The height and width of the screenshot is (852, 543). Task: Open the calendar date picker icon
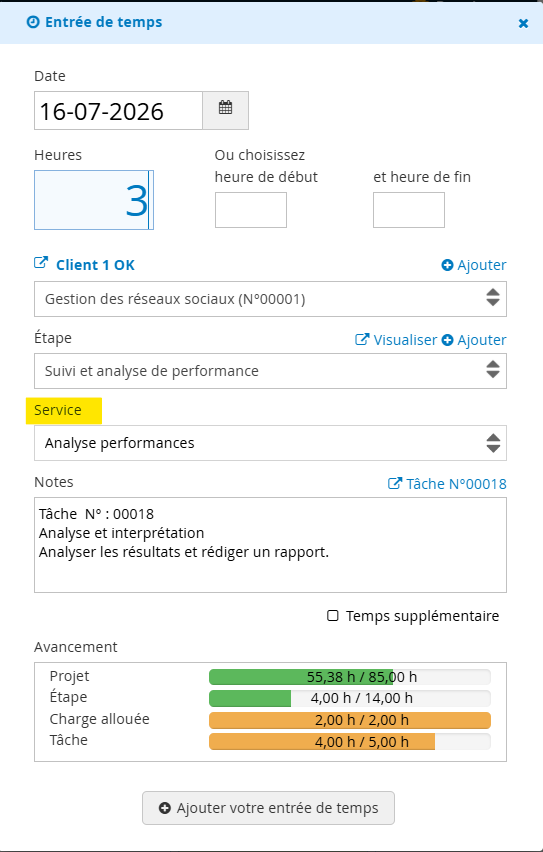226,108
